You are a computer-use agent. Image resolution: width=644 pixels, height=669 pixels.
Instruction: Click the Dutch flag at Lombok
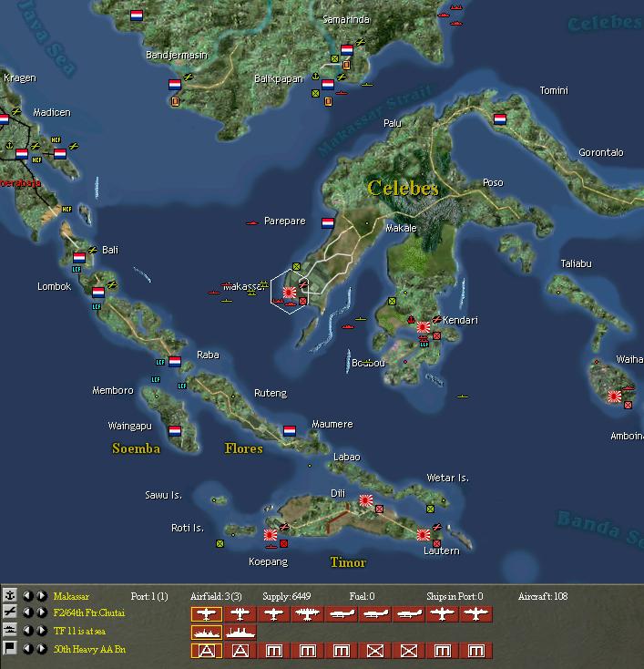click(98, 293)
